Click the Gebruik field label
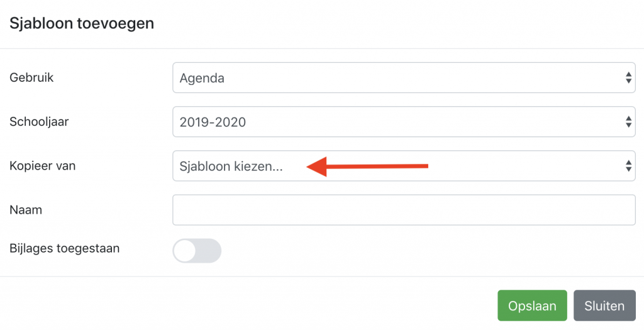Screen dimensions: 644x330 pyautogui.click(x=31, y=77)
